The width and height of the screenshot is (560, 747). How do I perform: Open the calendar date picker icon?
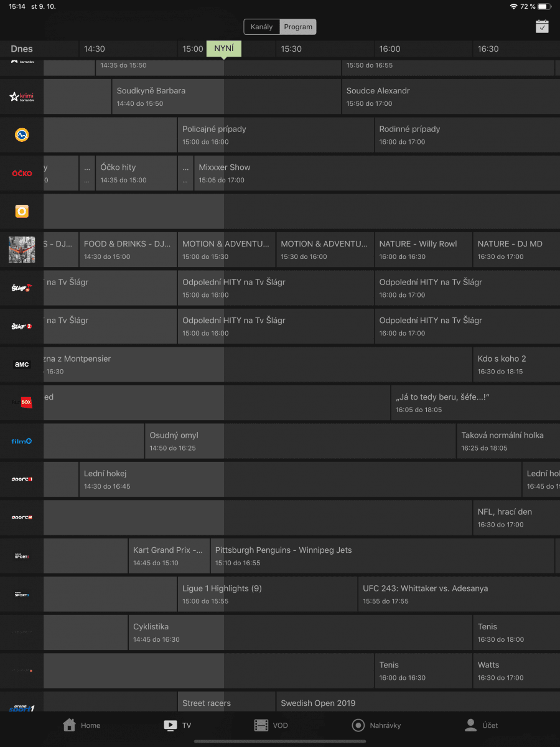542,27
